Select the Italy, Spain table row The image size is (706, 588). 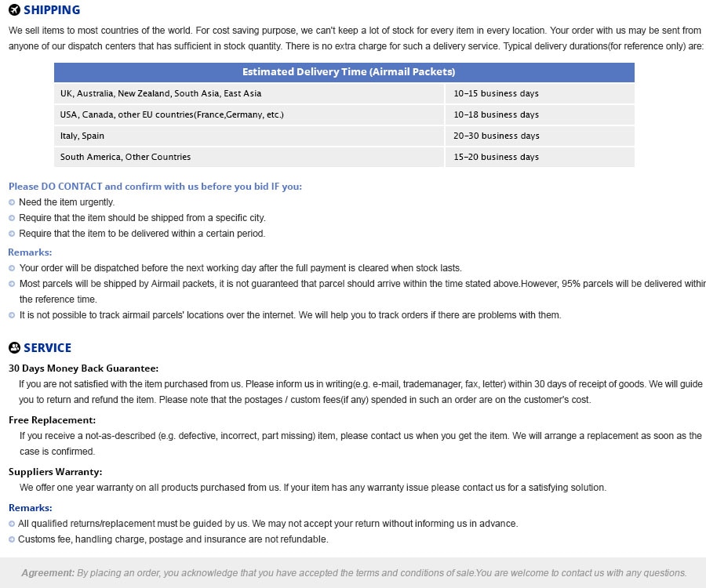[344, 136]
